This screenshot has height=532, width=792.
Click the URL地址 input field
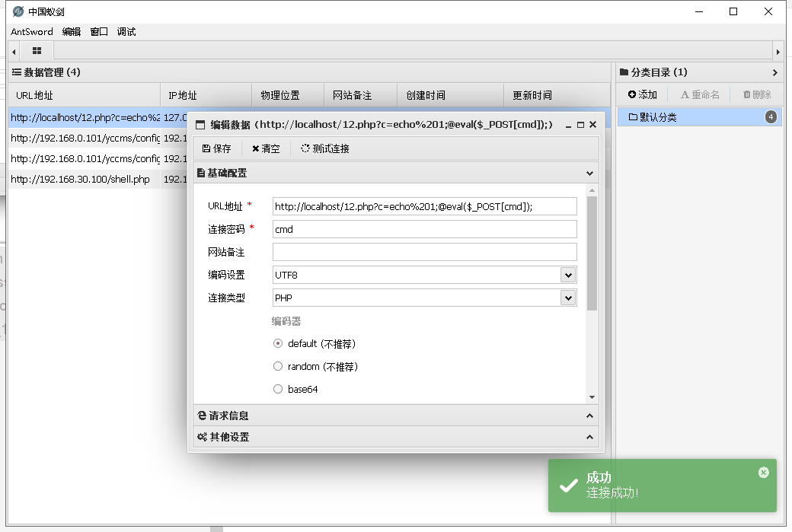[x=424, y=206]
